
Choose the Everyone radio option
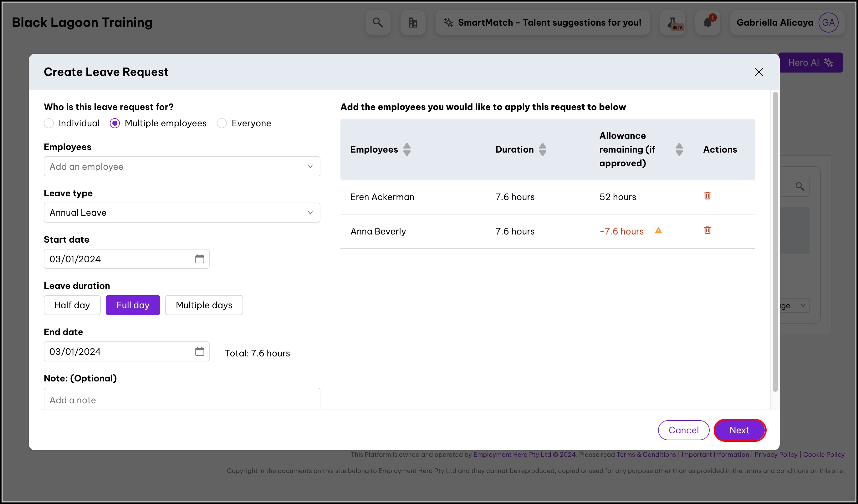pos(222,123)
